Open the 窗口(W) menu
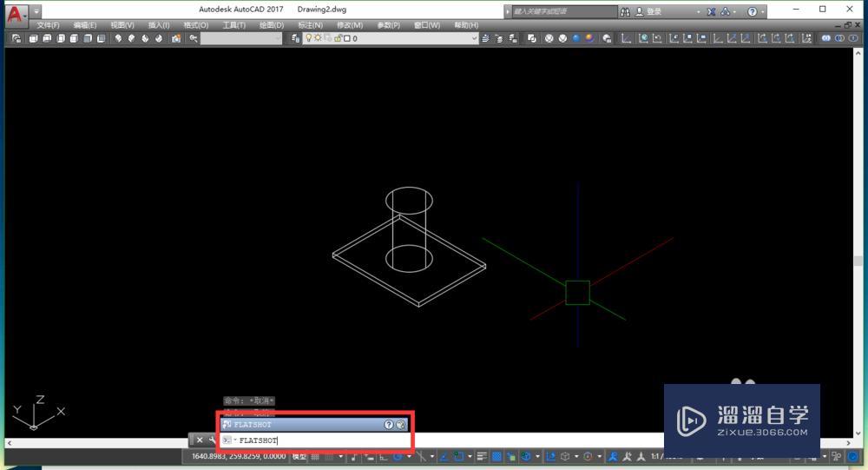 click(x=427, y=25)
